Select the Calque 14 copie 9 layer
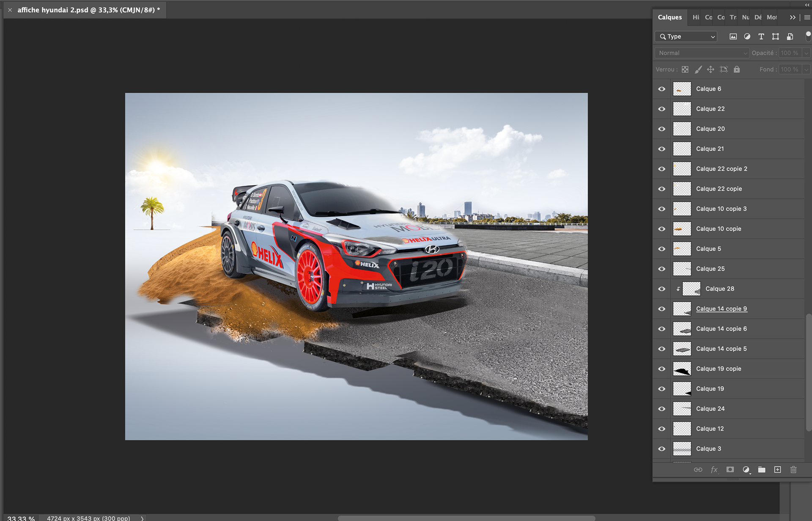Screen dimensions: 812x521 click(721, 309)
